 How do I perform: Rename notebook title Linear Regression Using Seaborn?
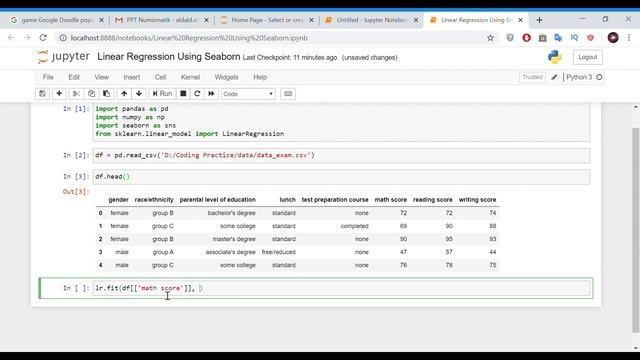169,57
